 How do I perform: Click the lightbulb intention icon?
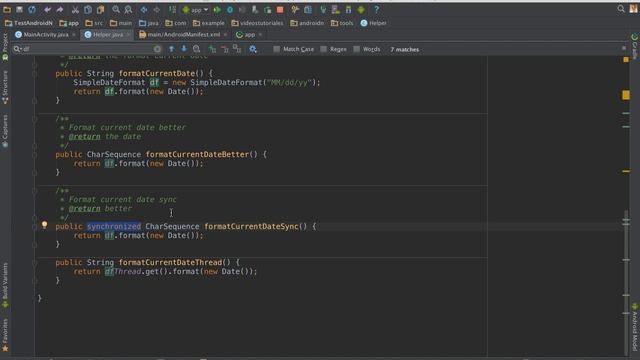click(x=44, y=224)
